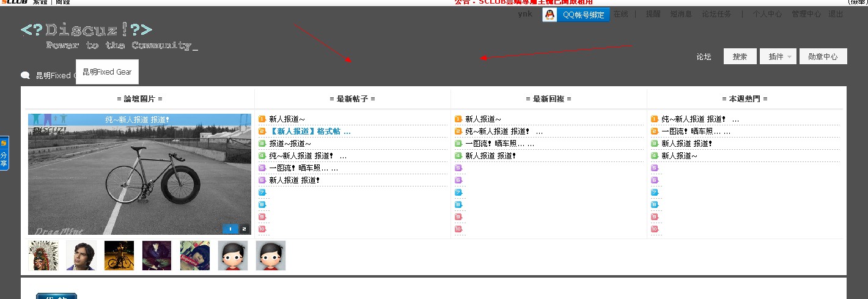Click number 7 badge in 最新帖子 list

[x=262, y=193]
